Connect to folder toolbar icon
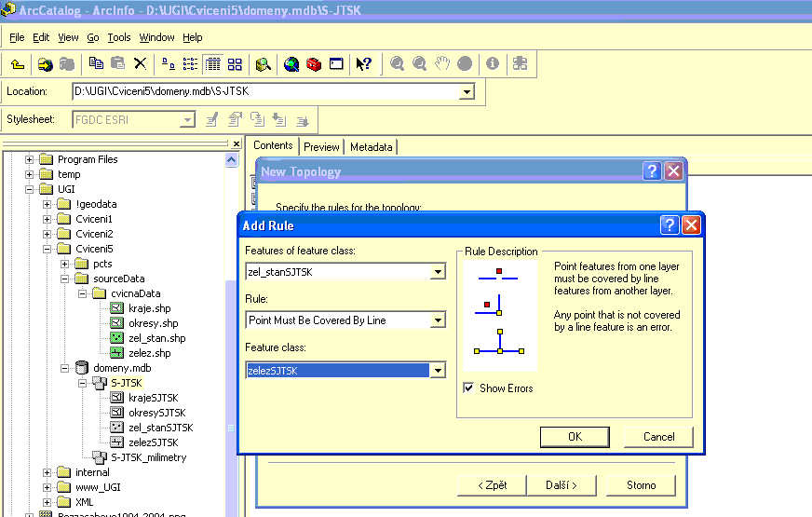 click(46, 63)
